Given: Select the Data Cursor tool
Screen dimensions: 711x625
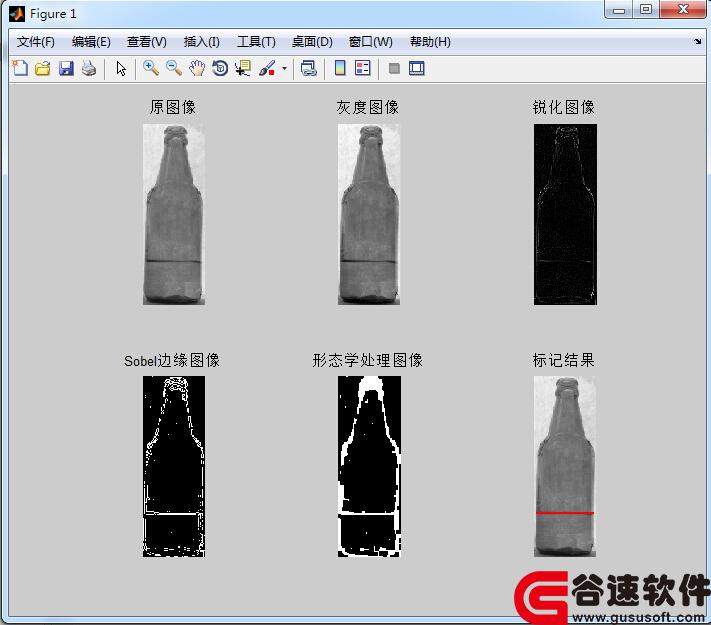Looking at the screenshot, I should click(243, 68).
